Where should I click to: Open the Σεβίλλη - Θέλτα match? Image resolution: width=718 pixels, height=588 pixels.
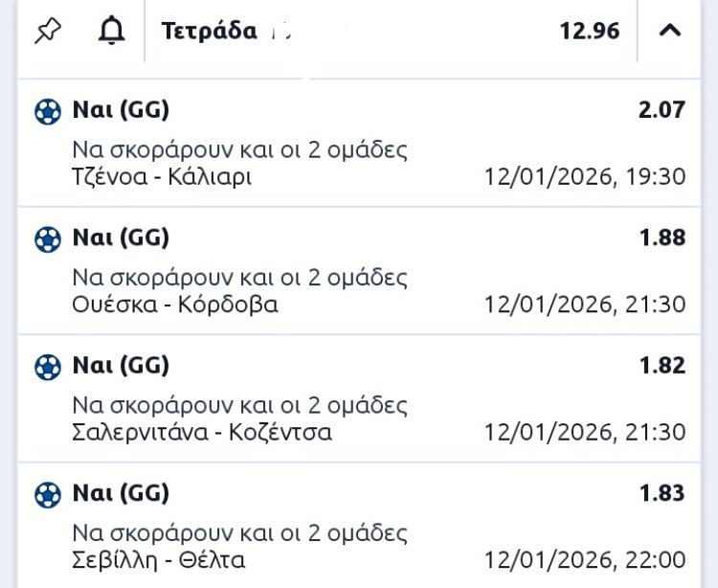pyautogui.click(x=158, y=560)
